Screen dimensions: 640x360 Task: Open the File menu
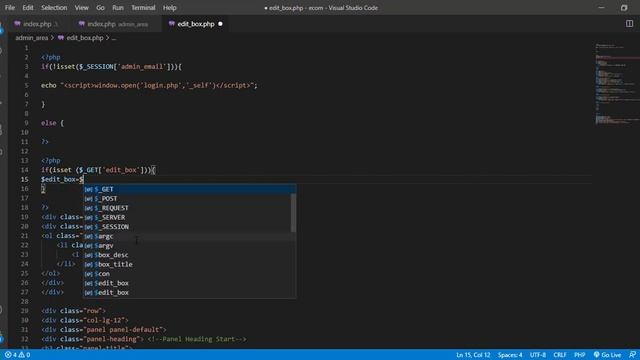point(10,8)
